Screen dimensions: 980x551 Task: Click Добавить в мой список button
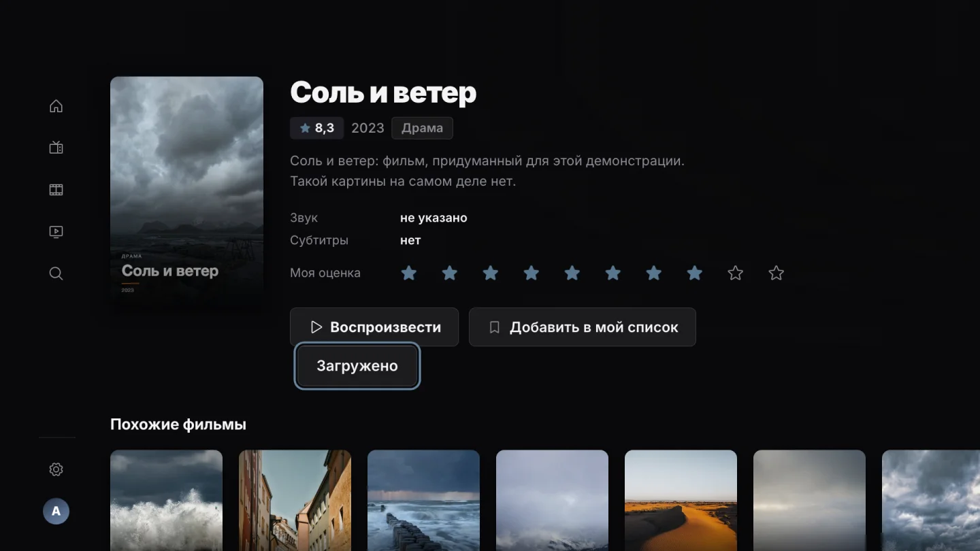(x=583, y=327)
